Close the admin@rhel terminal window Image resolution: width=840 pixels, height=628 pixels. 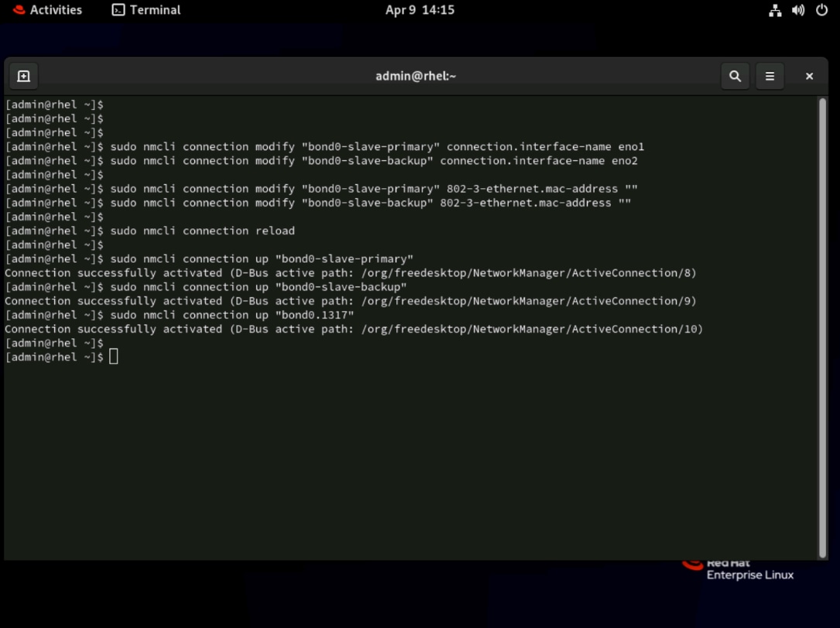coord(810,76)
